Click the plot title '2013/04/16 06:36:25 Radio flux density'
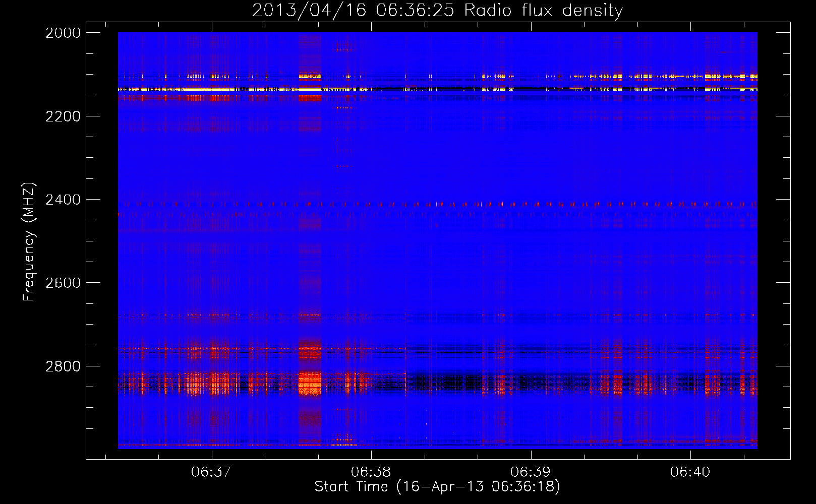This screenshot has height=504, width=816. coord(438,11)
